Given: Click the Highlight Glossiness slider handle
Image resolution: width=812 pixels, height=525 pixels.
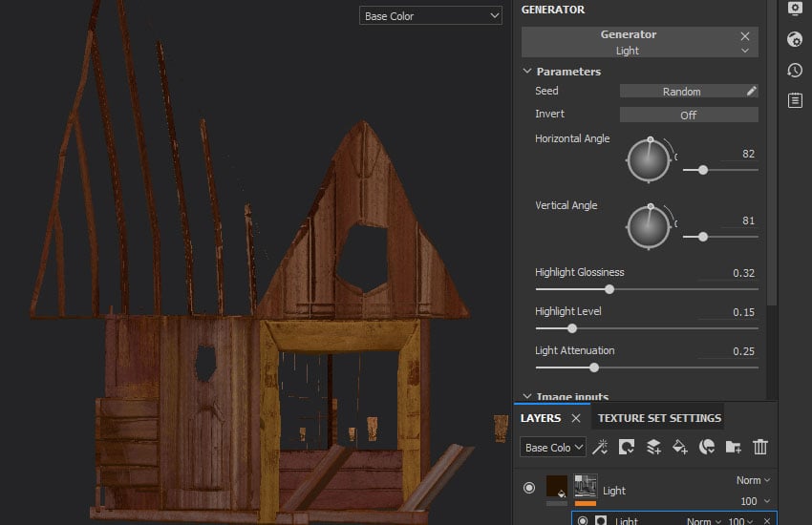Looking at the screenshot, I should (x=609, y=289).
